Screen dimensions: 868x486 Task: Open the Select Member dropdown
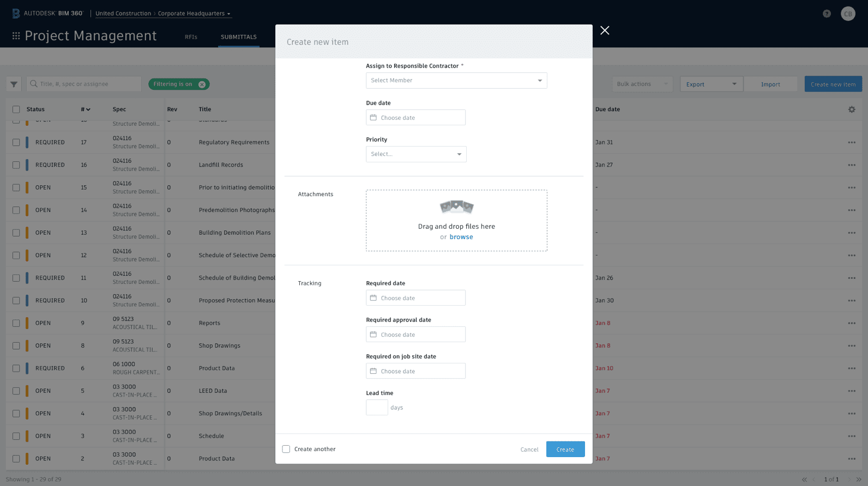click(456, 81)
